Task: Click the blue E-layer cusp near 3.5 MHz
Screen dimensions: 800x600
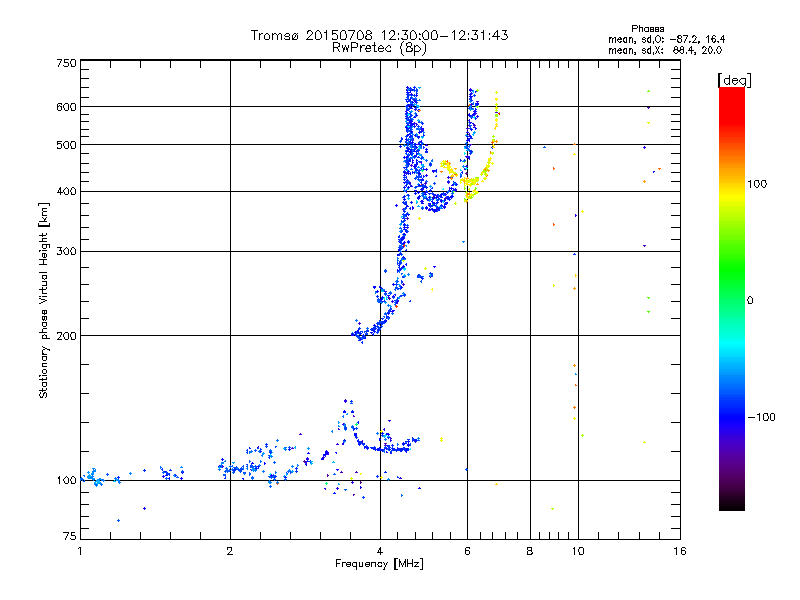Action: coord(349,421)
